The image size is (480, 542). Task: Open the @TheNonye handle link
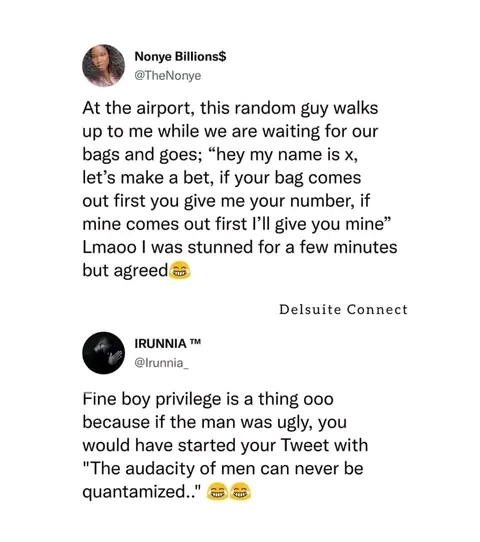(168, 75)
